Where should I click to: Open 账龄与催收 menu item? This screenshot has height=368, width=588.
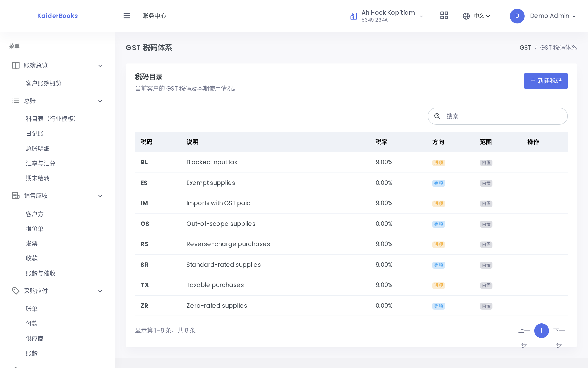click(41, 273)
